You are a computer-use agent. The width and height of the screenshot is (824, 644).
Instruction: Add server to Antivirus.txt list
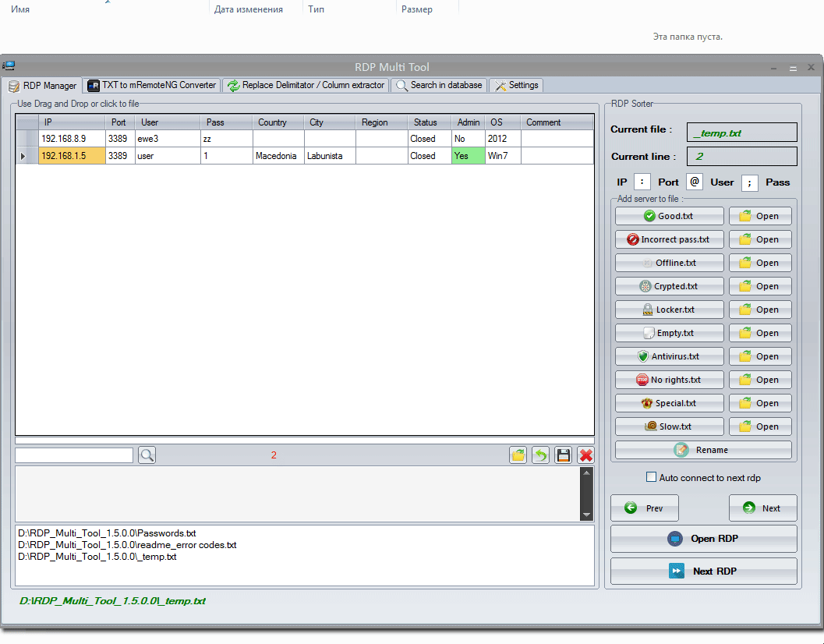coord(669,356)
